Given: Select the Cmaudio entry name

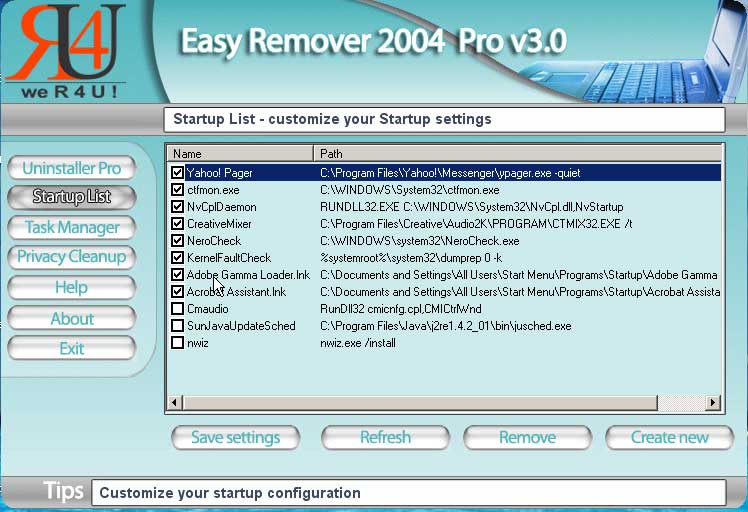Looking at the screenshot, I should [208, 309].
